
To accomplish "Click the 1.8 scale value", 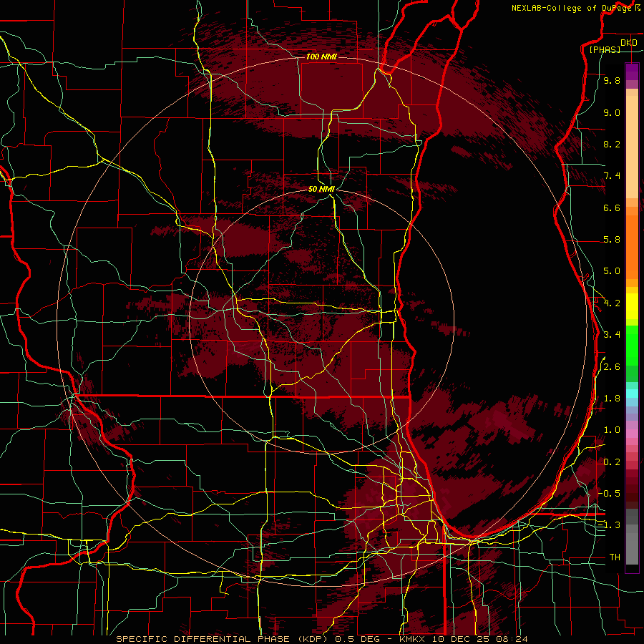I will coord(612,399).
